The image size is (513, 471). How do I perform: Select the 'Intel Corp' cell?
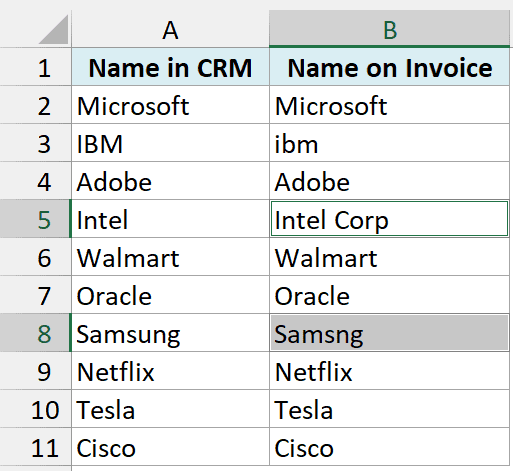389,219
